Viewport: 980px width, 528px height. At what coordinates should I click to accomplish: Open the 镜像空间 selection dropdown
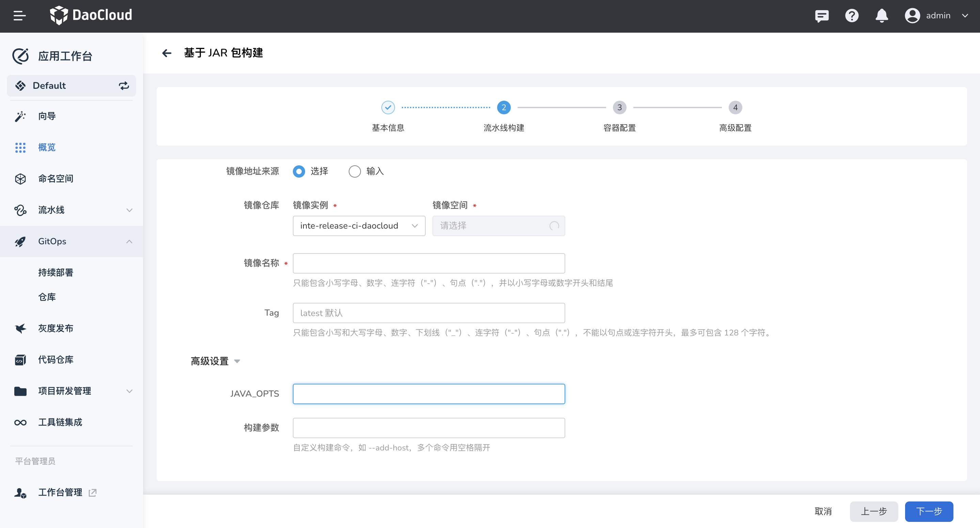coord(499,226)
